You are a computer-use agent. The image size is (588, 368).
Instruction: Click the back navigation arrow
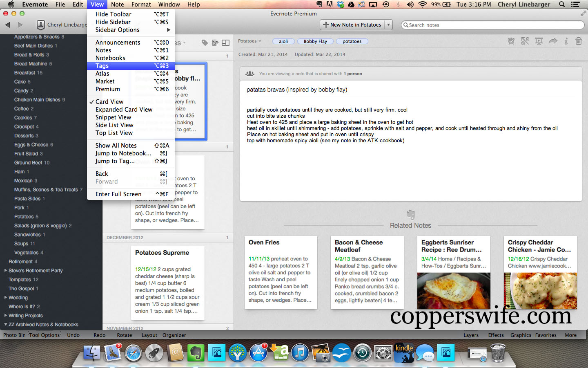(7, 25)
